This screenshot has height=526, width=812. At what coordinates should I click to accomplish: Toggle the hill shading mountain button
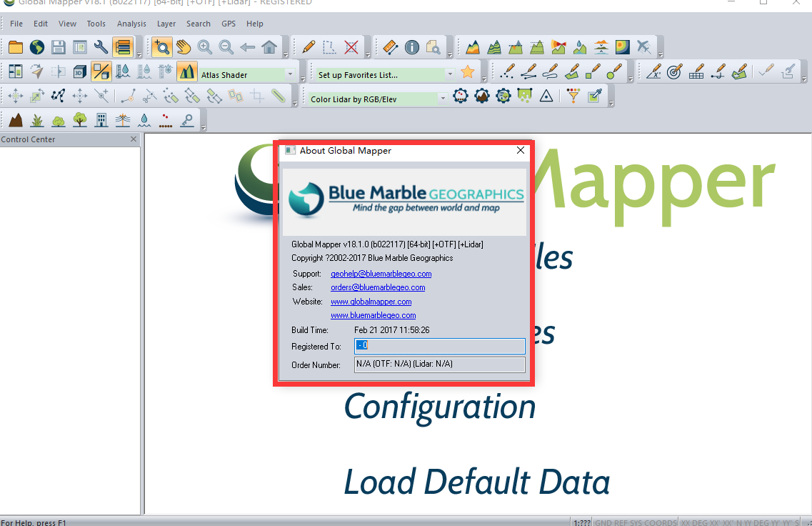click(x=186, y=71)
